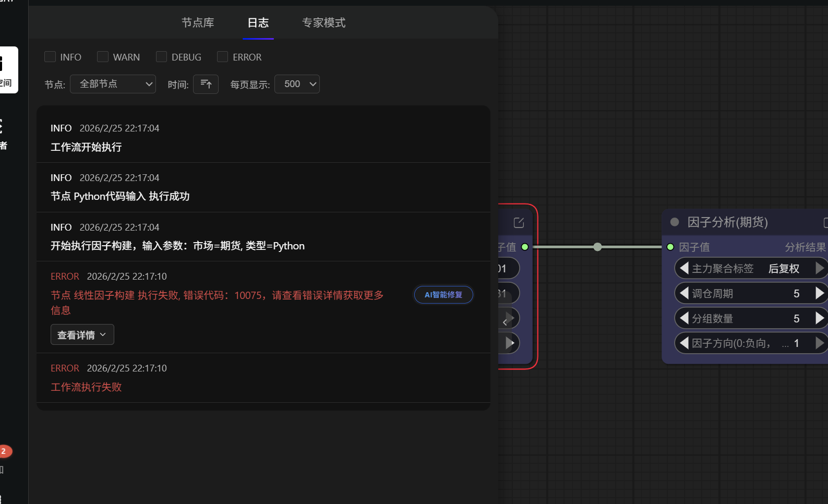The image size is (828, 504).
Task: Open the 节点库 tab
Action: [198, 23]
